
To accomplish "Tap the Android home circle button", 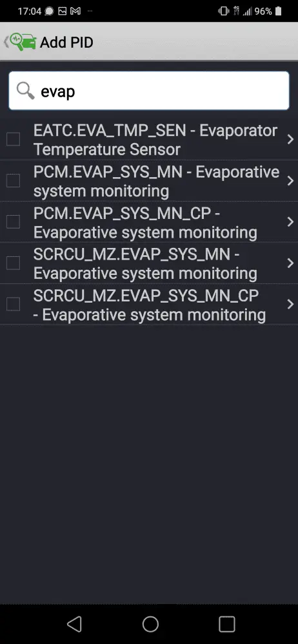I will (150, 624).
